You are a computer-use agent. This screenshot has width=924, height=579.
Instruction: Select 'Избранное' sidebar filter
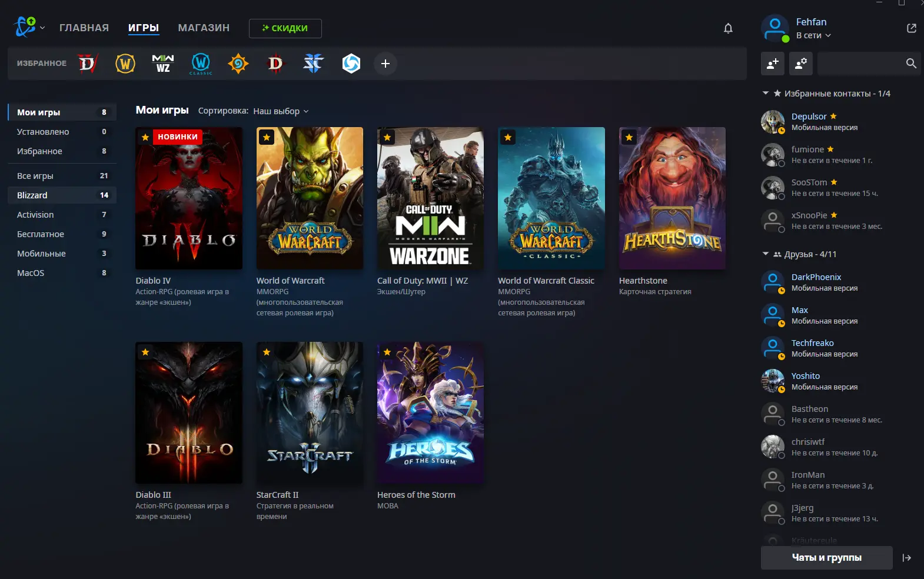tap(62, 151)
